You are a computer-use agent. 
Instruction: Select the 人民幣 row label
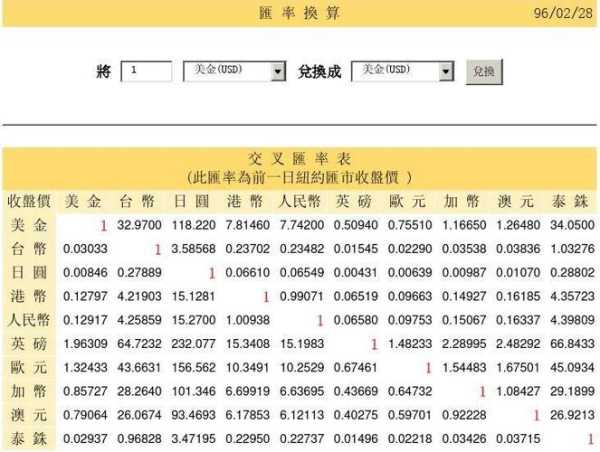[28, 319]
